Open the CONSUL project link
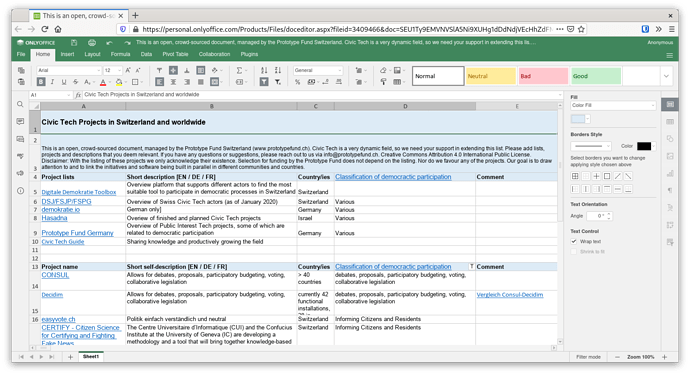The image size is (690, 375). pyautogui.click(x=55, y=275)
